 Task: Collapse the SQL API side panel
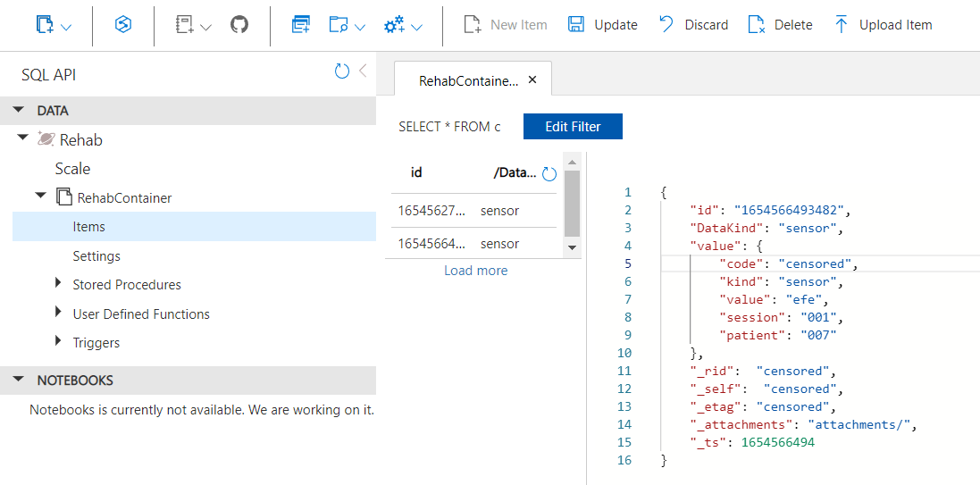tap(363, 71)
